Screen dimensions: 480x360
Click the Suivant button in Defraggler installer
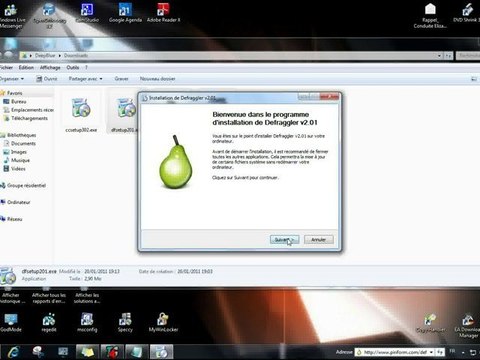pyautogui.click(x=284, y=240)
